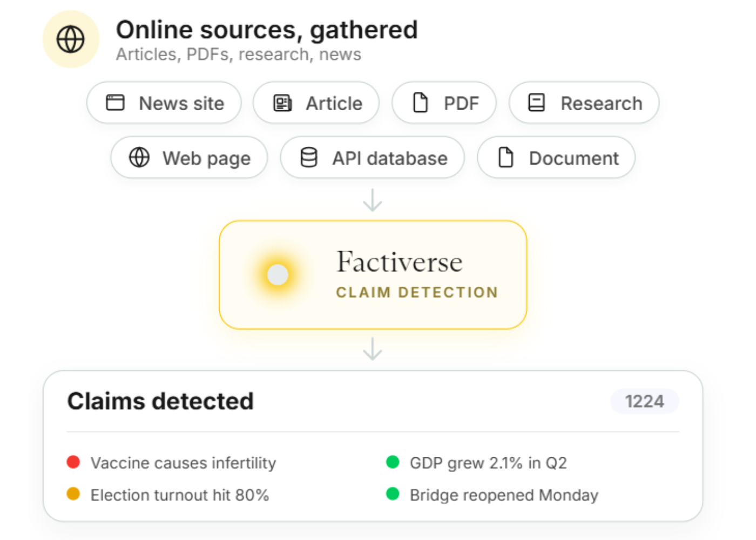Pick the Research label
This screenshot has height=540, width=756.
click(x=602, y=103)
